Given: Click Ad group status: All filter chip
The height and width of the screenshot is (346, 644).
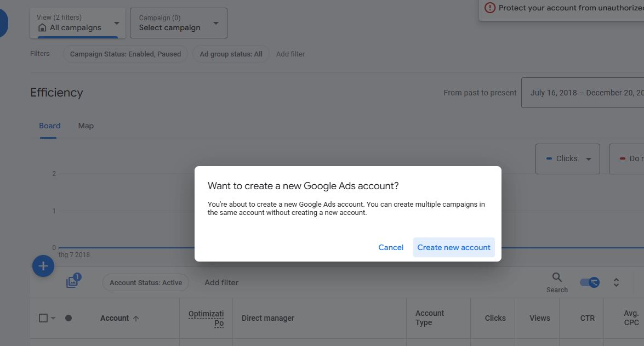Looking at the screenshot, I should [231, 54].
